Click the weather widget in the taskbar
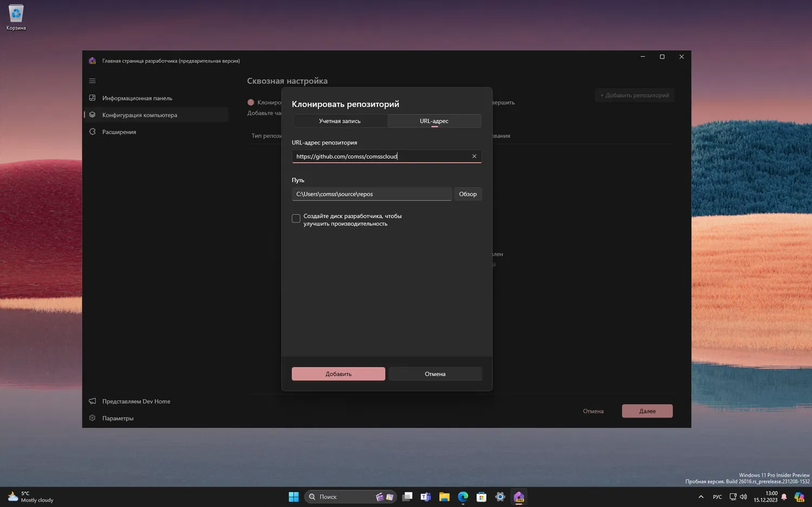Image resolution: width=812 pixels, height=507 pixels. 31,497
